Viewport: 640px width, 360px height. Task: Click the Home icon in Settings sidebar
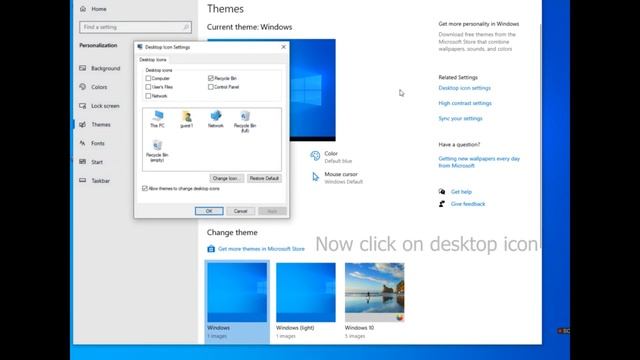click(x=83, y=9)
